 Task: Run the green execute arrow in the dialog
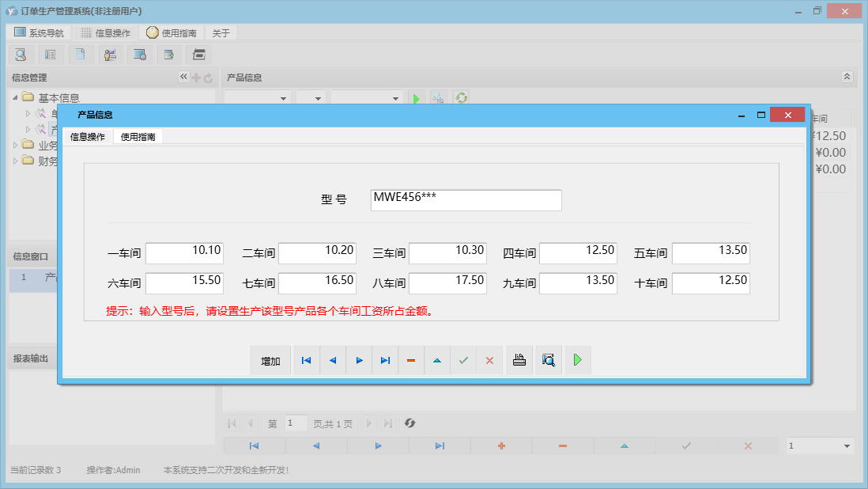[x=577, y=360]
